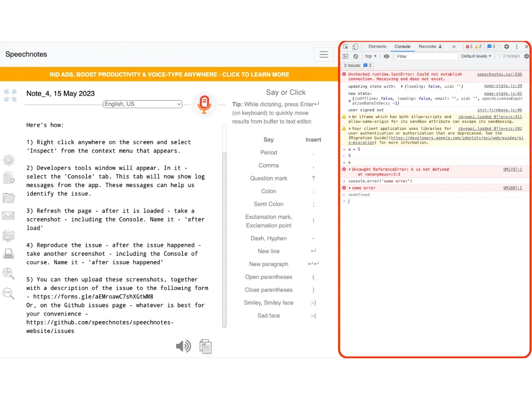Image resolution: width=532 pixels, height=399 pixels.
Task: Click the errors and warnings counter badge
Action: pyautogui.click(x=473, y=47)
